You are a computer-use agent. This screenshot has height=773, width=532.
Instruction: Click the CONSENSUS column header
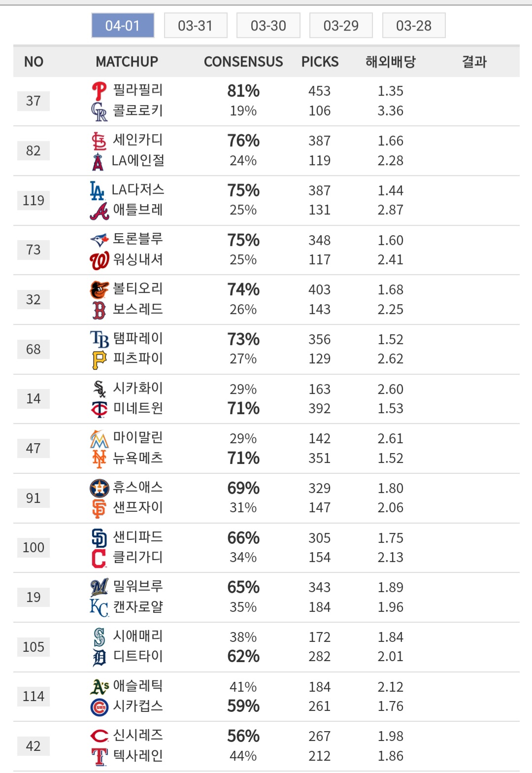(243, 62)
